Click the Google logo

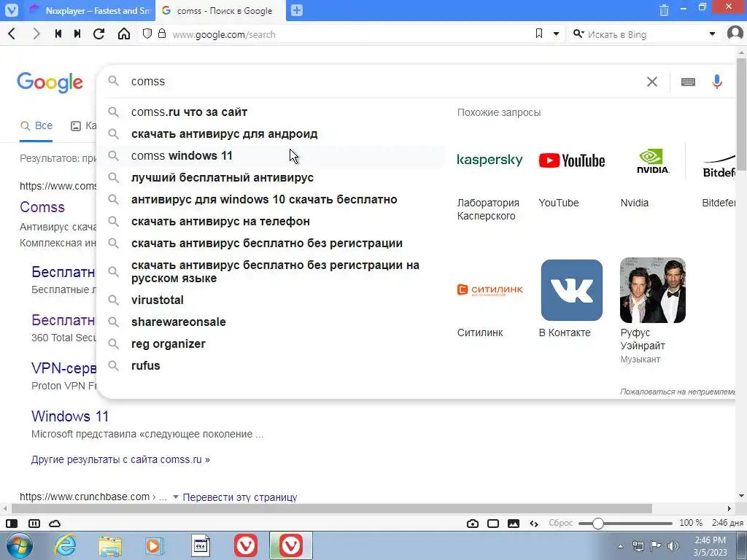pyautogui.click(x=50, y=83)
